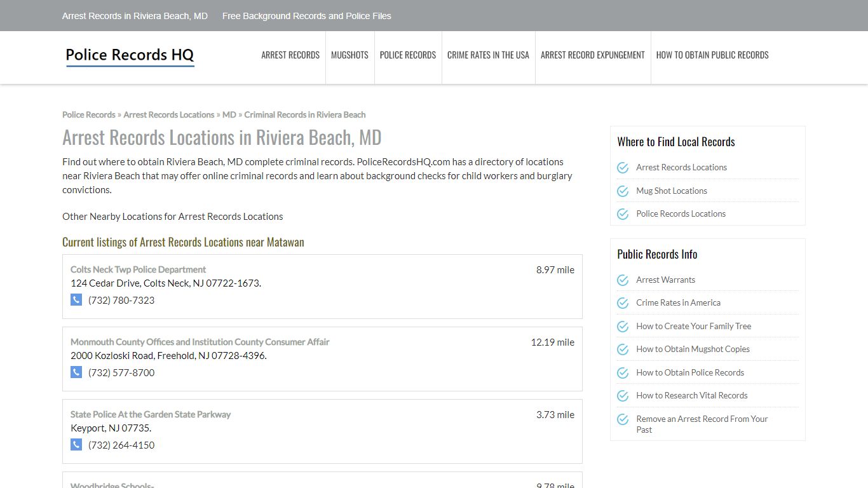Screen dimensions: 868x488
Task: Open sidebar Mug Shot Locations link
Action: pos(672,191)
